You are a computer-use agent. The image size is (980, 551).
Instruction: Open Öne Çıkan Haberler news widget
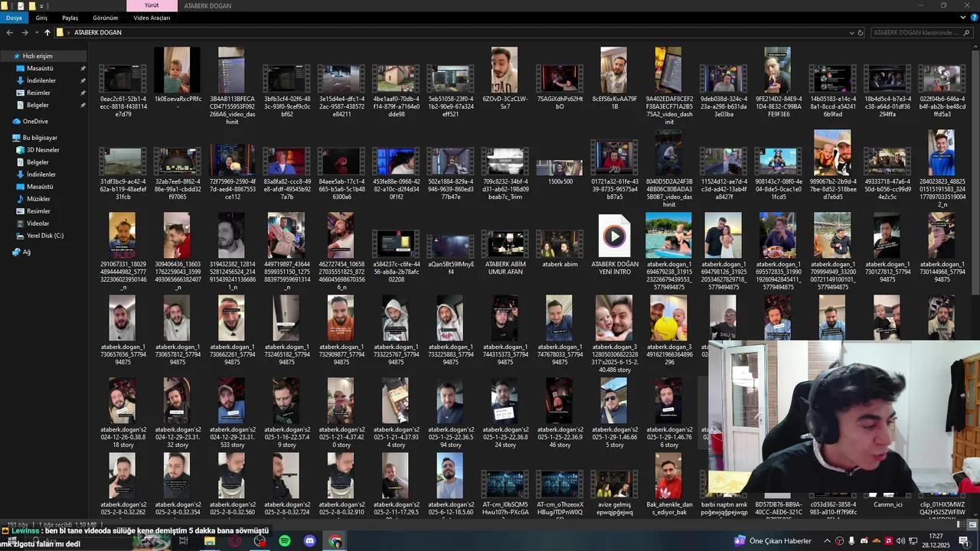(x=773, y=541)
